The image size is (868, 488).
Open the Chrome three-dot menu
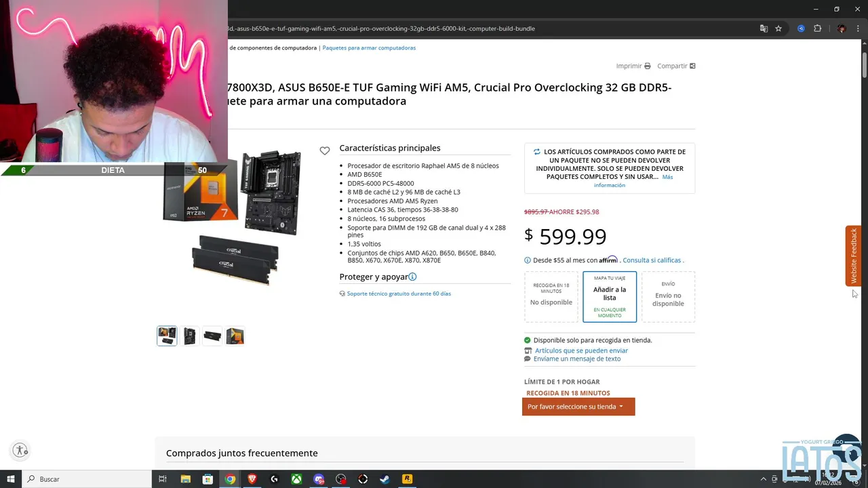tap(859, 28)
